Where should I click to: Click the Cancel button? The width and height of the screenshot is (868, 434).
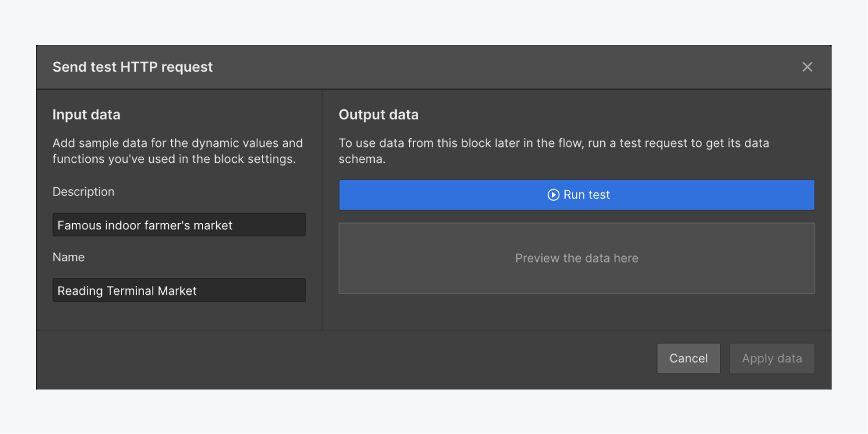[689, 358]
